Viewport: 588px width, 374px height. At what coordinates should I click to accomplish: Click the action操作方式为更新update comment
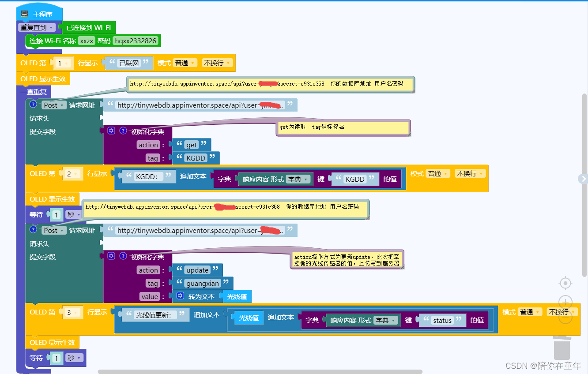click(348, 260)
